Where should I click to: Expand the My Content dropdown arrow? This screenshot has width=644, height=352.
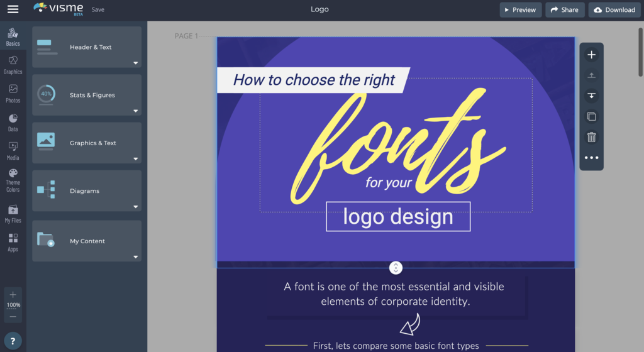136,257
